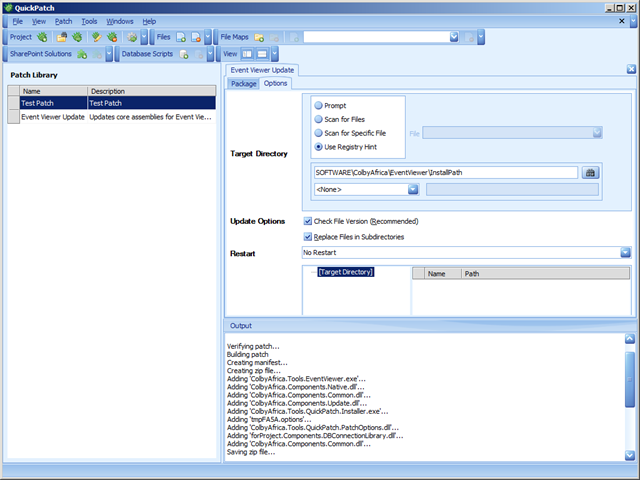Select the Event Viewer Update document tab
The image size is (640, 480).
[262, 70]
